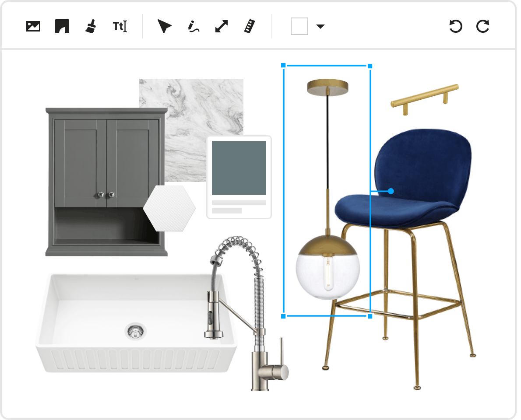Select the gray wall cabinet image

click(106, 182)
